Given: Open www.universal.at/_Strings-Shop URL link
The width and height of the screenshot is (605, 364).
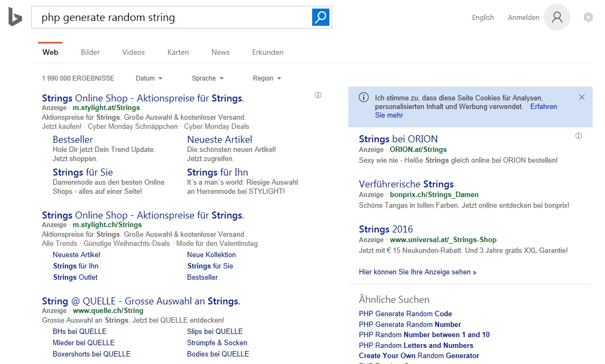Looking at the screenshot, I should [x=443, y=239].
